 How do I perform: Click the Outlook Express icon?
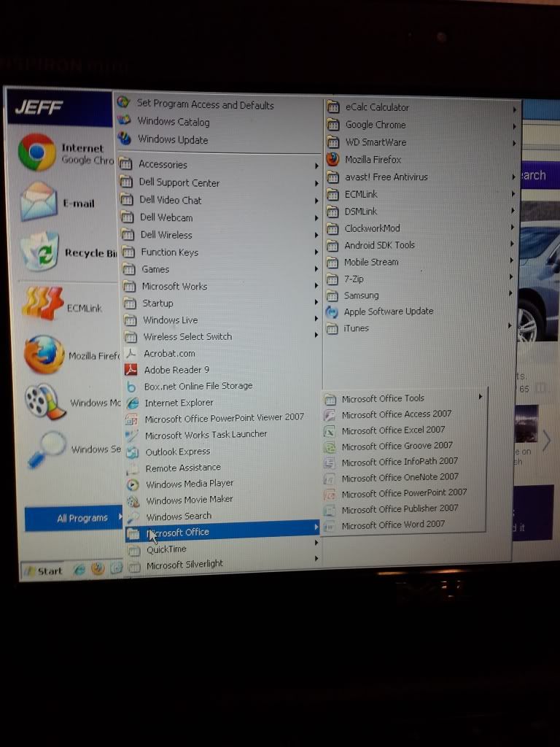coord(133,452)
